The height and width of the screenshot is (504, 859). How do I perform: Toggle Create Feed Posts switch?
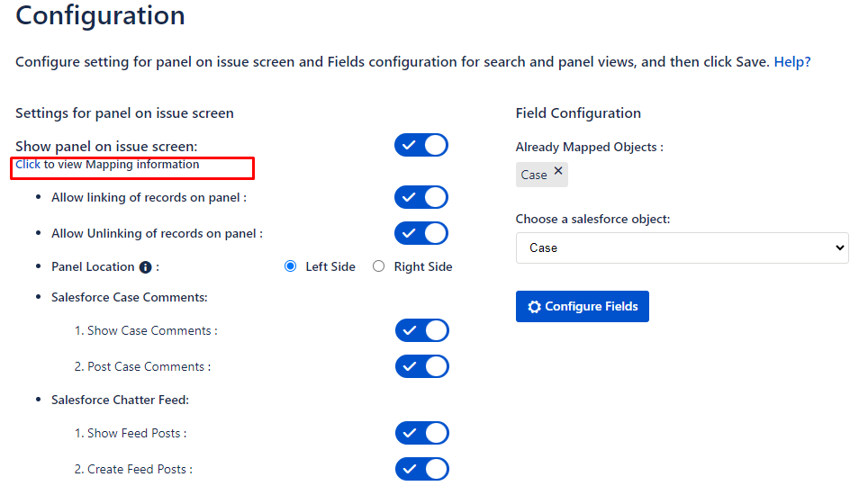[x=421, y=469]
